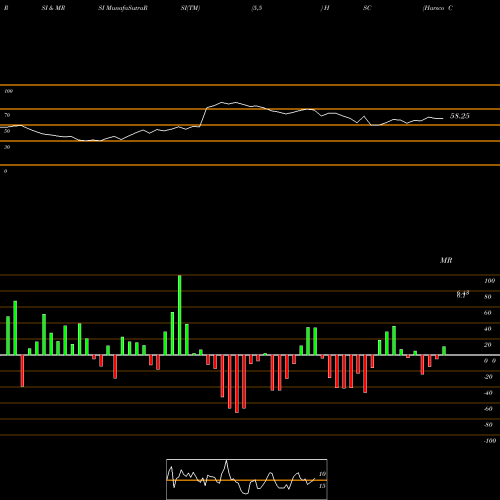
Task: Click the tallest green MR histogram bar
Action: (180, 315)
